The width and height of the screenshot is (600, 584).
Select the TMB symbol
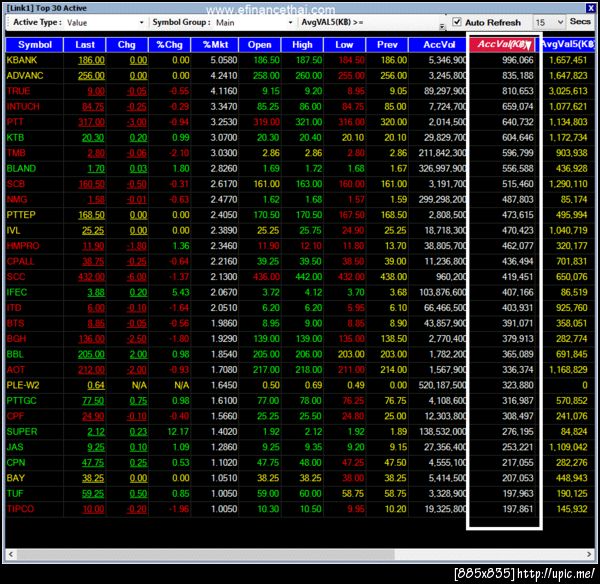[x=16, y=153]
